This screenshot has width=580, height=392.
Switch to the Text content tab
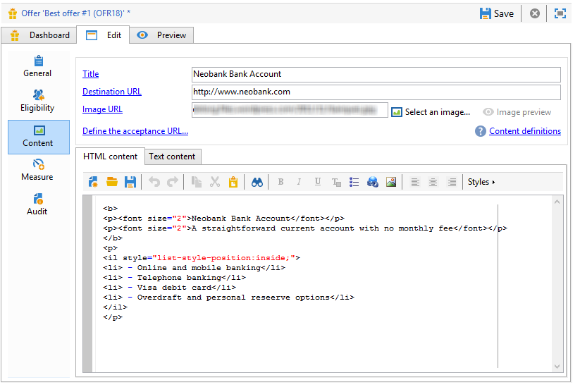[x=172, y=157]
